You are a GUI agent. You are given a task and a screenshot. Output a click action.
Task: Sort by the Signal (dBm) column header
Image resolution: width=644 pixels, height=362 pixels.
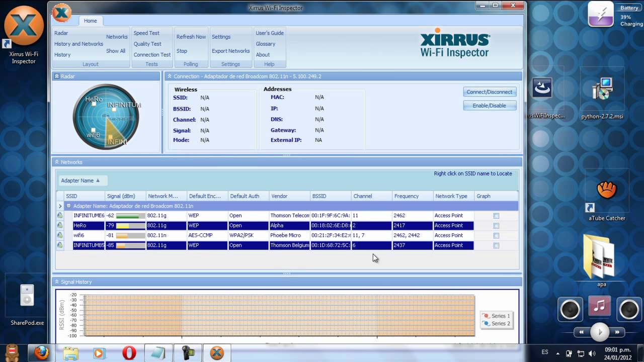125,196
